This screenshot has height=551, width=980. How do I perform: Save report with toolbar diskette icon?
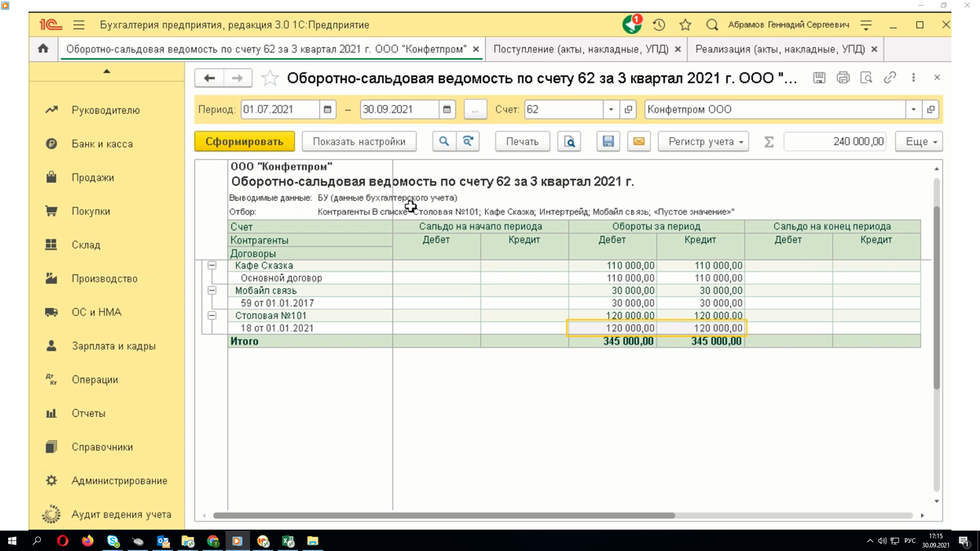point(608,141)
